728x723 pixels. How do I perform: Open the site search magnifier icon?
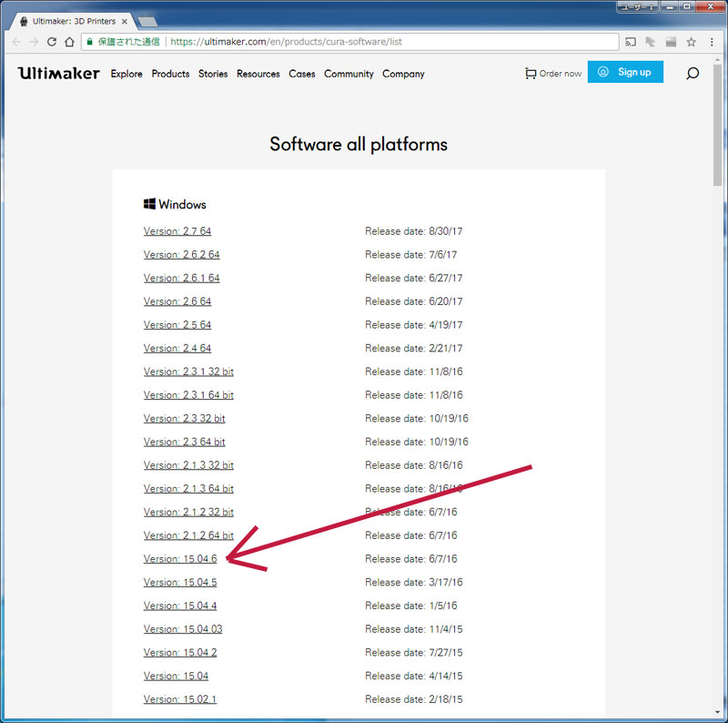pos(693,74)
